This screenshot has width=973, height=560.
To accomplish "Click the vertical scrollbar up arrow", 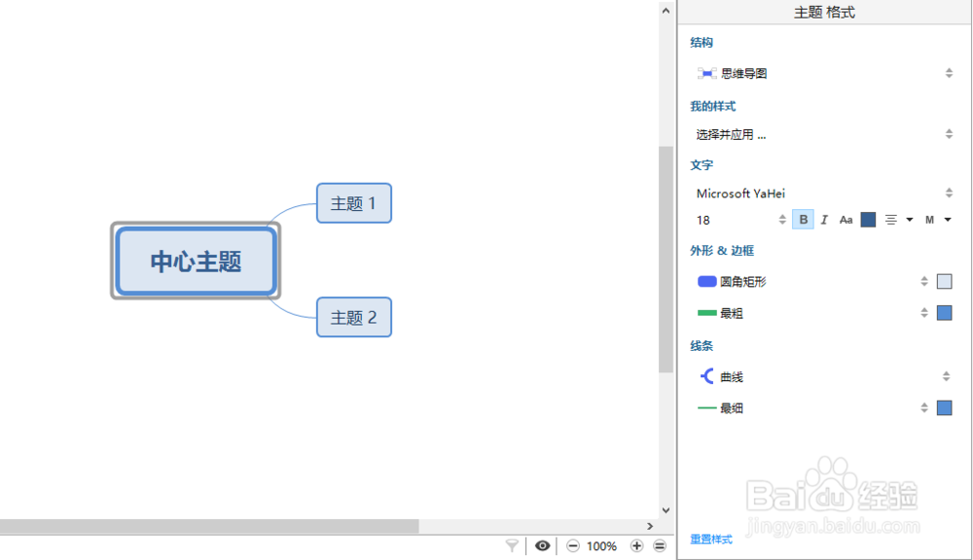I will [666, 11].
